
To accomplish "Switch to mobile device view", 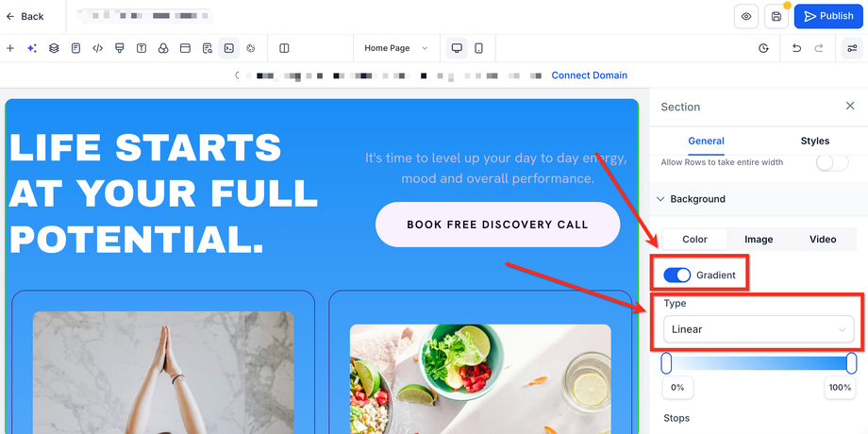I will pos(479,48).
